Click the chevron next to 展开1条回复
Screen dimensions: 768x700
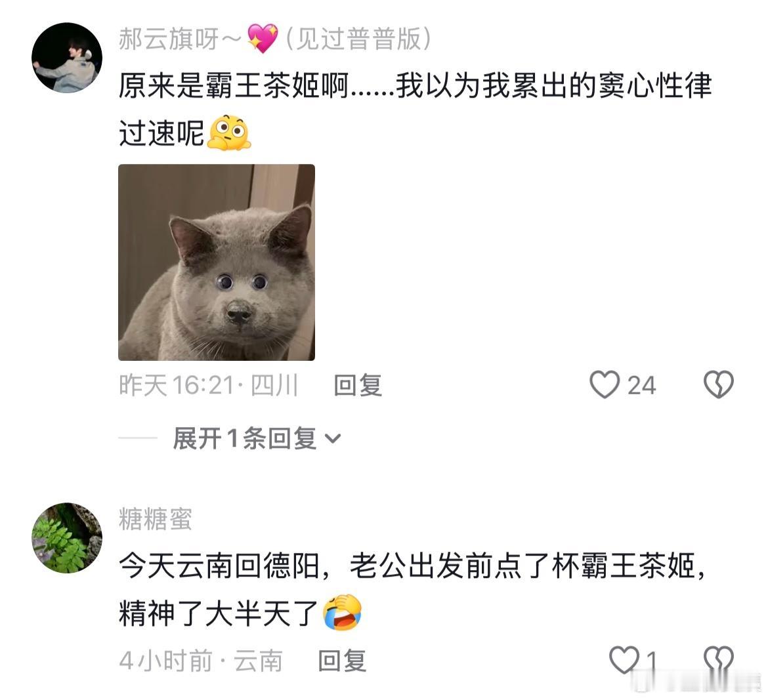pyautogui.click(x=332, y=439)
